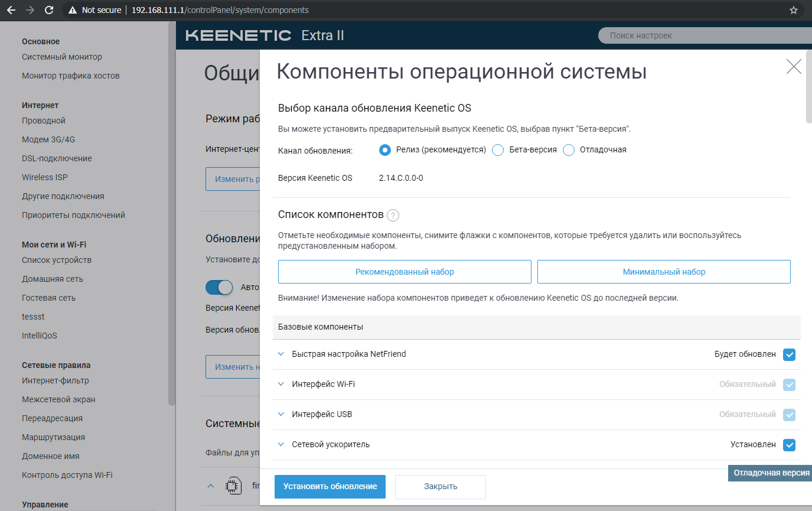Click the KEENETIC logo
This screenshot has width=812, height=511.
point(239,35)
